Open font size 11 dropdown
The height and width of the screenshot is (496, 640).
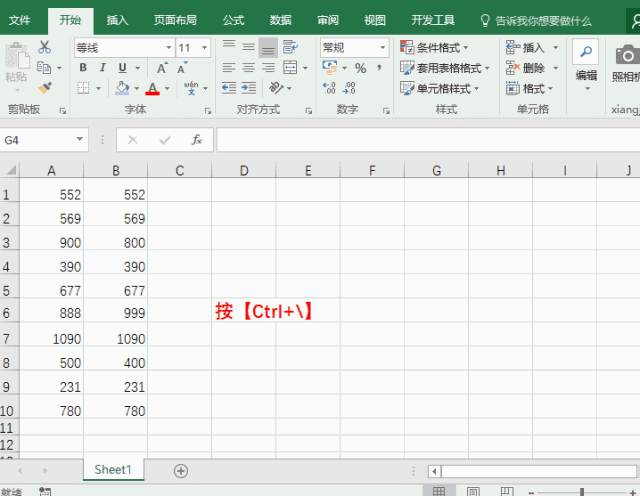pos(204,48)
